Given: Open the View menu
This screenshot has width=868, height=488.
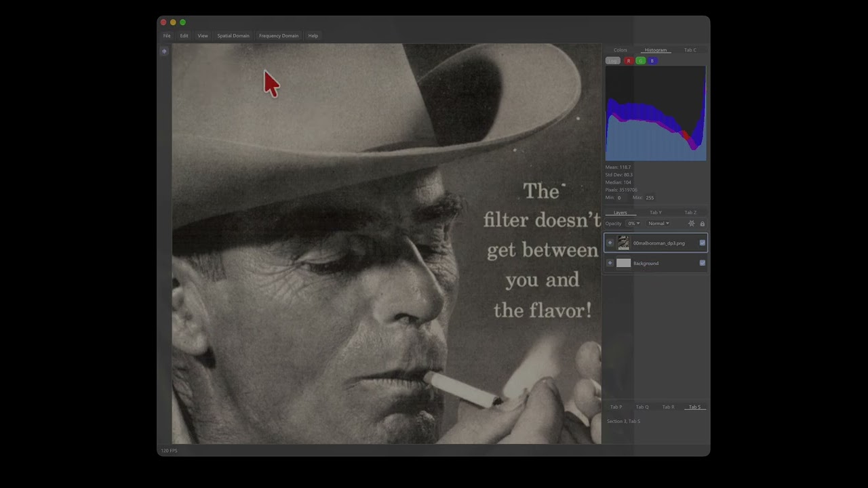Looking at the screenshot, I should click(203, 36).
